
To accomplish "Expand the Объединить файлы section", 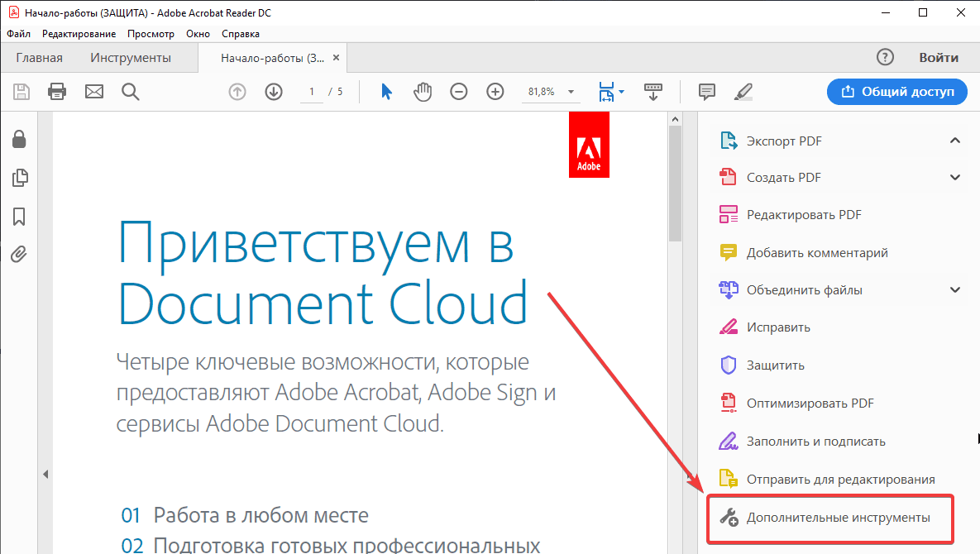I will [x=955, y=290].
